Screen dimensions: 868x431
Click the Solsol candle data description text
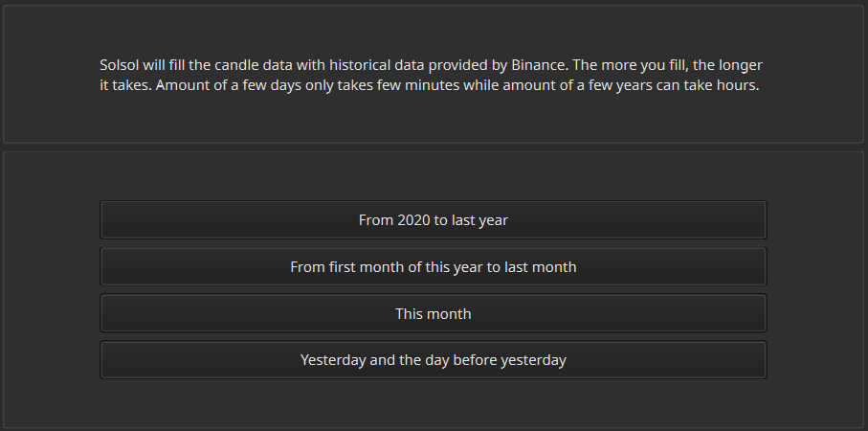pos(431,75)
